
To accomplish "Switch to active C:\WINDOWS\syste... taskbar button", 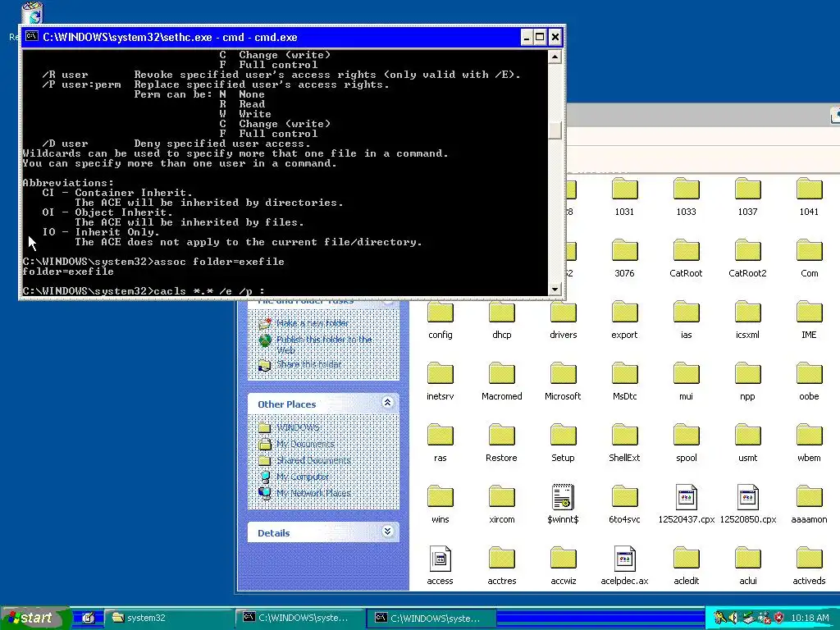I will [x=431, y=618].
